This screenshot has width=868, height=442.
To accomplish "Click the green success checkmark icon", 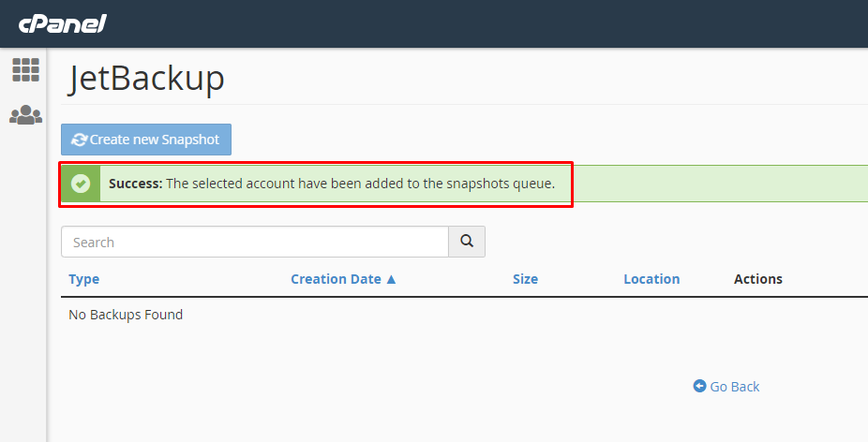I will (81, 184).
